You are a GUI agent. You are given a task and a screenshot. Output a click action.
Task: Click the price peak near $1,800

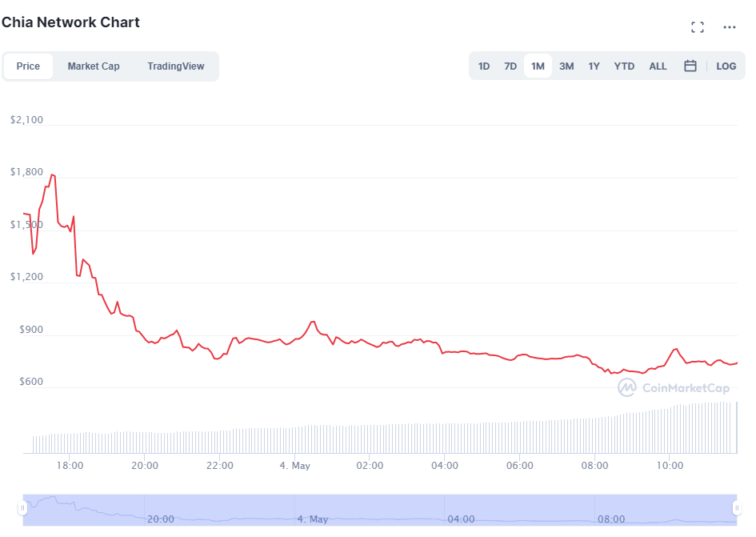coord(52,174)
